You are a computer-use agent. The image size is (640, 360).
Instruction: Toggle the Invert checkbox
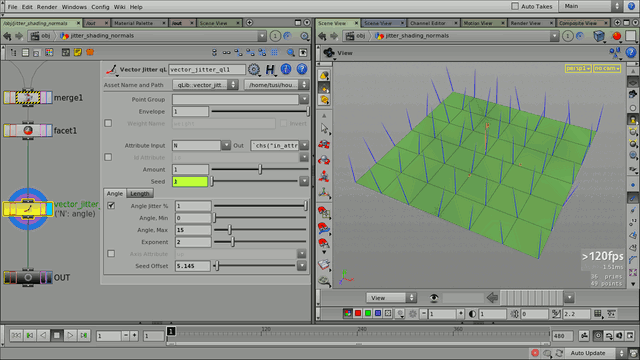pos(284,123)
